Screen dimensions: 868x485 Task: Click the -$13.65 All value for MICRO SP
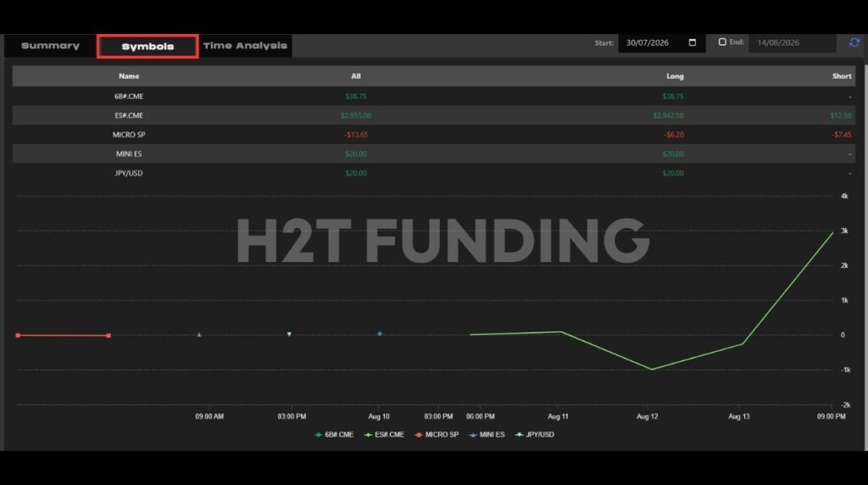[356, 135]
